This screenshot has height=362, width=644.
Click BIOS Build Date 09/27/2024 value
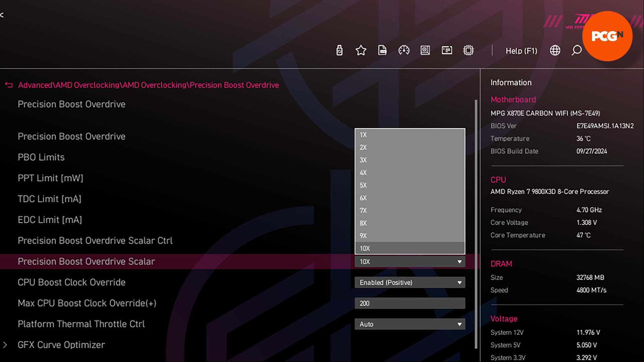click(x=591, y=151)
